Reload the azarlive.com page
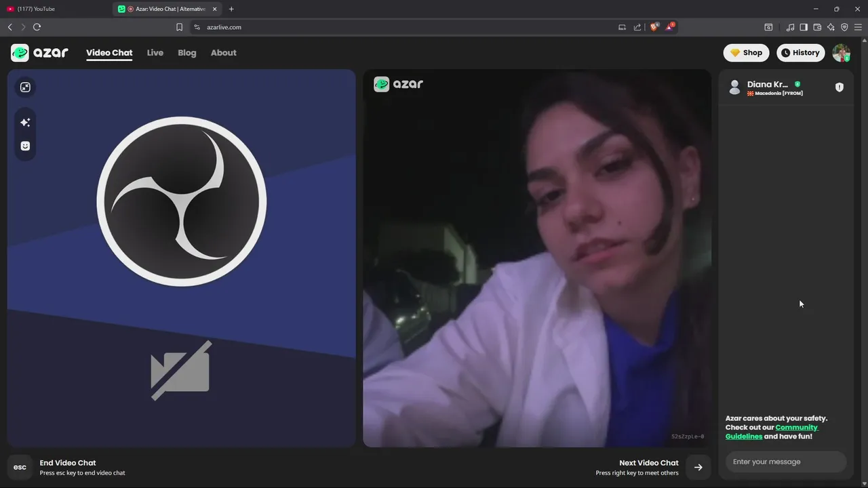This screenshot has height=488, width=868. 37,27
